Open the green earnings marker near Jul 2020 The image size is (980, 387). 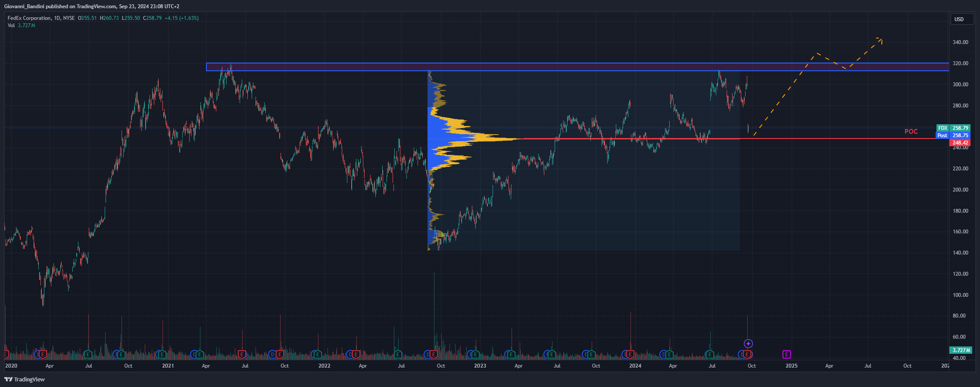tap(88, 354)
